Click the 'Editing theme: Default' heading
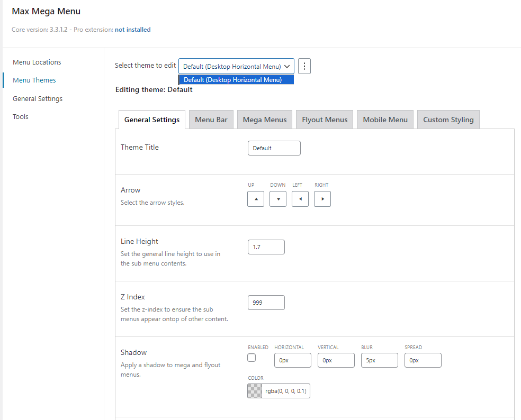The width and height of the screenshot is (521, 420). coord(154,89)
